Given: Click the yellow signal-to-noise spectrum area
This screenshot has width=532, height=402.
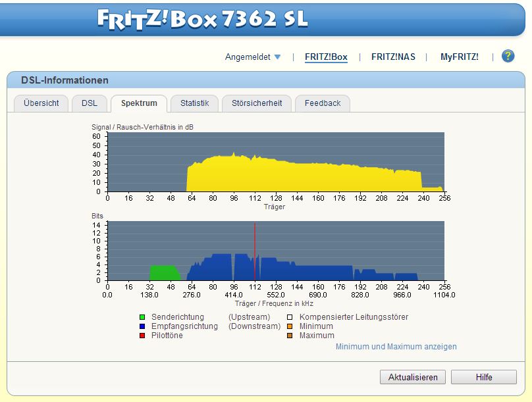Looking at the screenshot, I should (x=306, y=178).
